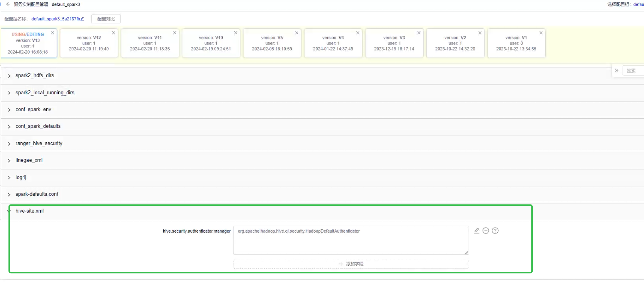Image resolution: width=644 pixels, height=284 pixels.
Task: Click the plus icon on the 添加字段 bar
Action: (x=341, y=264)
